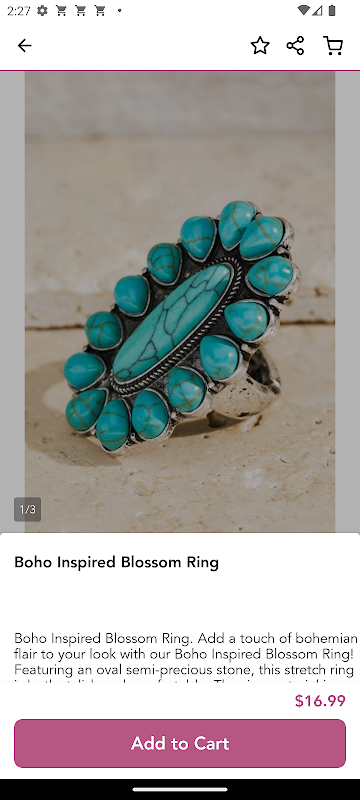The height and width of the screenshot is (800, 360).
Task: Click the rightmost cart notification in status bar
Action: [x=100, y=10]
